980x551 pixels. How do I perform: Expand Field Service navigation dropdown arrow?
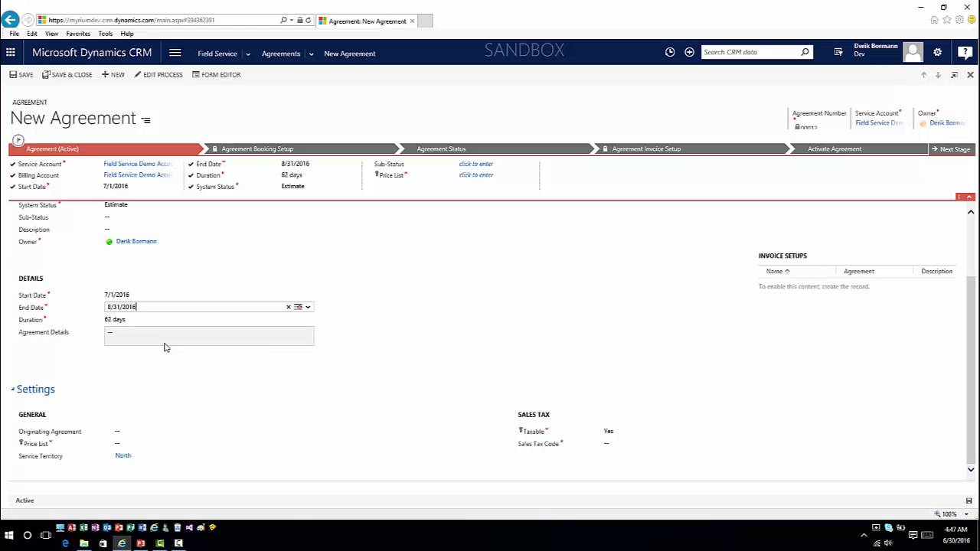248,54
